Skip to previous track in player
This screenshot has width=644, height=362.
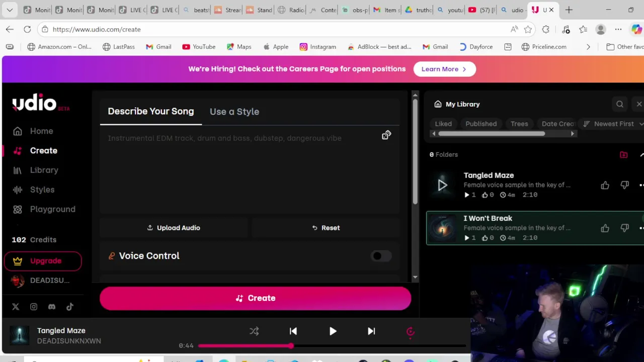point(293,331)
